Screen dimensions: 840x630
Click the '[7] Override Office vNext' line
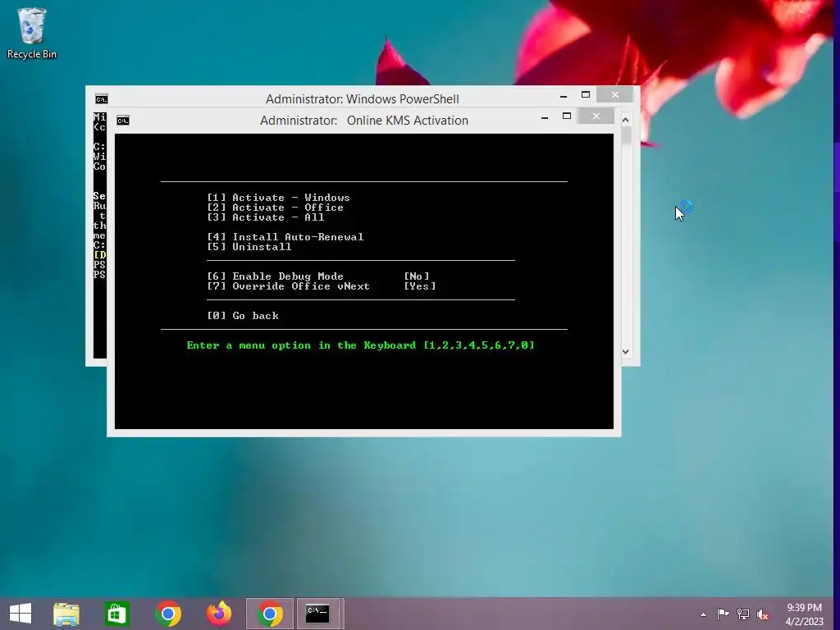[x=289, y=286]
